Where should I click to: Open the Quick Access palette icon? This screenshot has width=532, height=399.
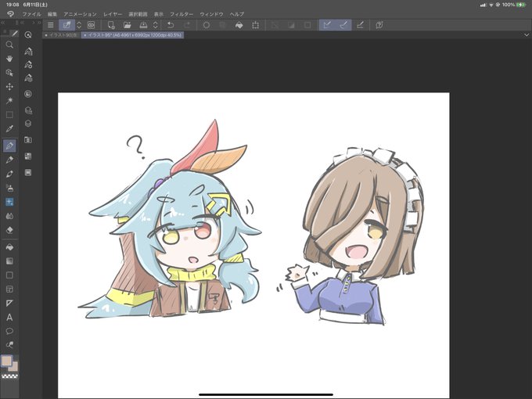coord(28,34)
